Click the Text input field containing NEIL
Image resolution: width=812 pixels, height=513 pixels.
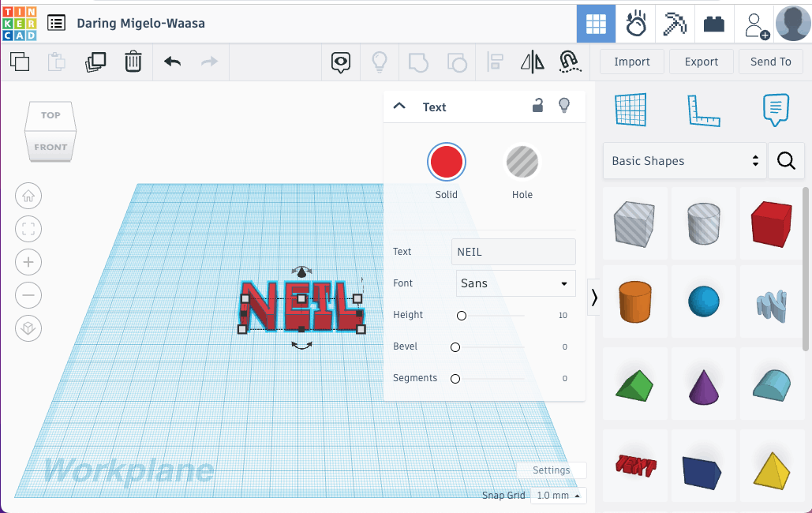tap(513, 252)
